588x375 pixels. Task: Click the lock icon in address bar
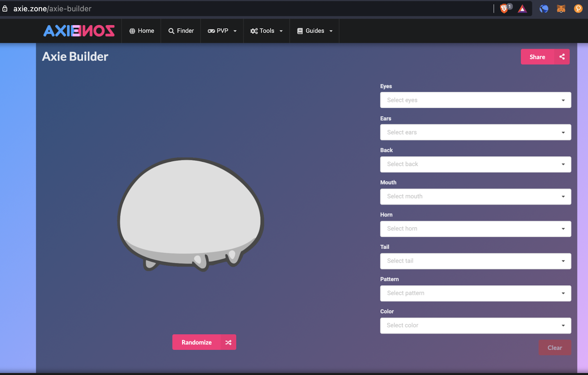[x=5, y=8]
